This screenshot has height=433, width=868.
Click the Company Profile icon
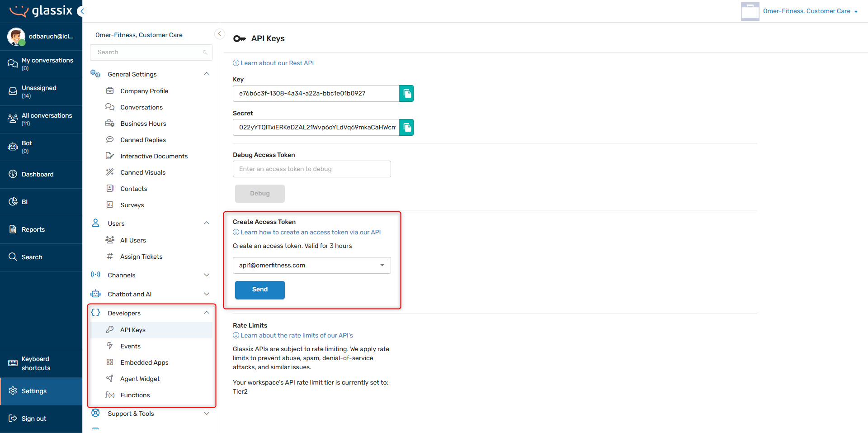point(110,91)
